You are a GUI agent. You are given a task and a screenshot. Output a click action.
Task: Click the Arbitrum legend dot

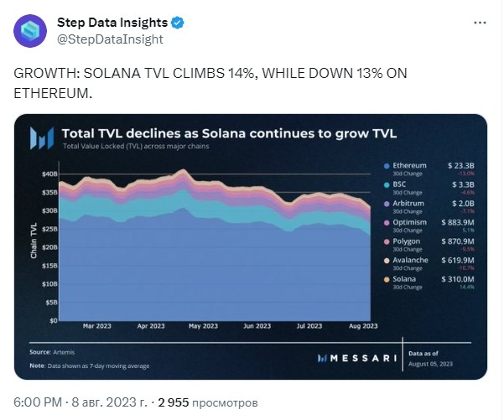pos(387,204)
